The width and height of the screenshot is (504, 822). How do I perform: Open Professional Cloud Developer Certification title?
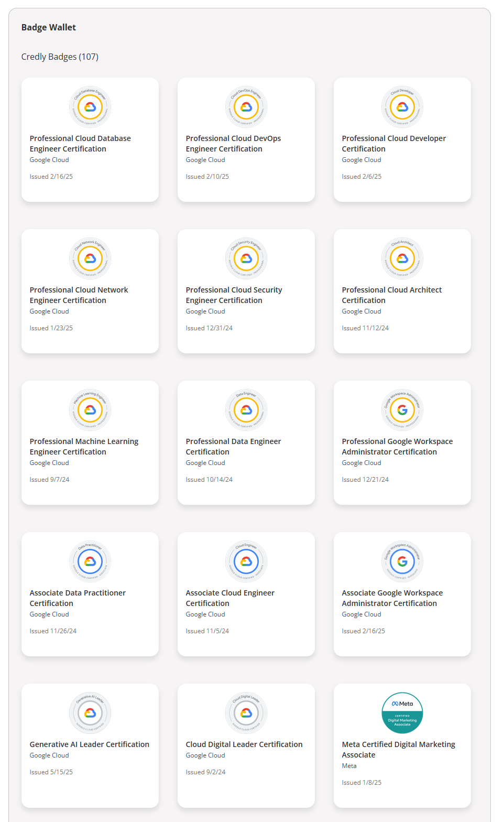tap(394, 144)
